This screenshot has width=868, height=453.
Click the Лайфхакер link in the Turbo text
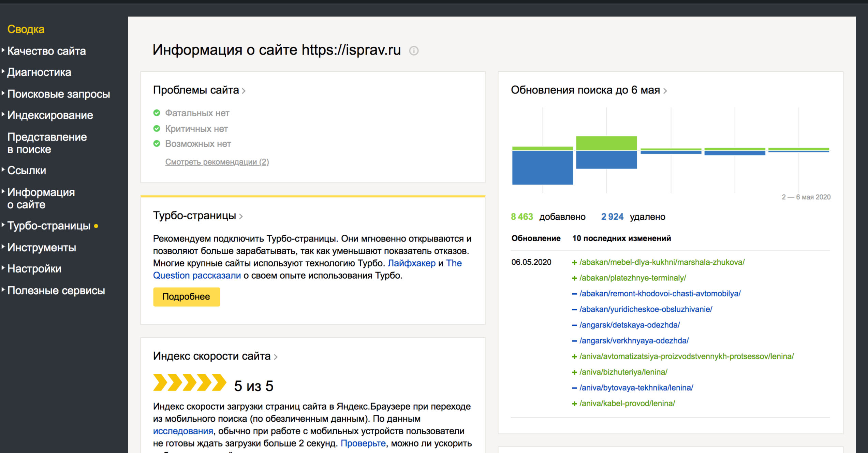click(412, 263)
